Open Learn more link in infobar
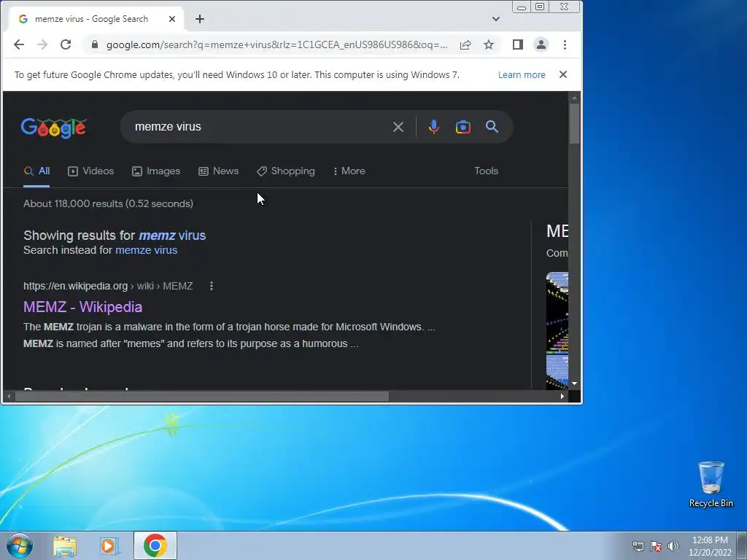The width and height of the screenshot is (747, 560). coord(522,75)
